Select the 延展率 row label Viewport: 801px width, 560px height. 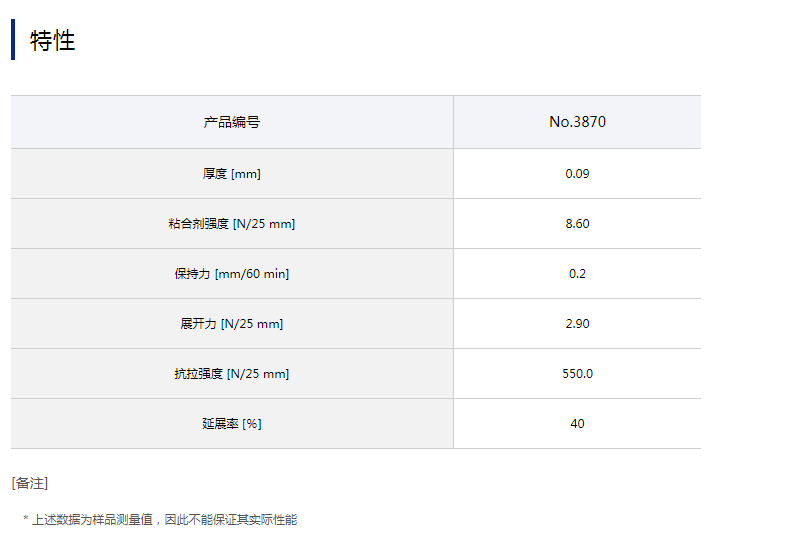[x=220, y=424]
